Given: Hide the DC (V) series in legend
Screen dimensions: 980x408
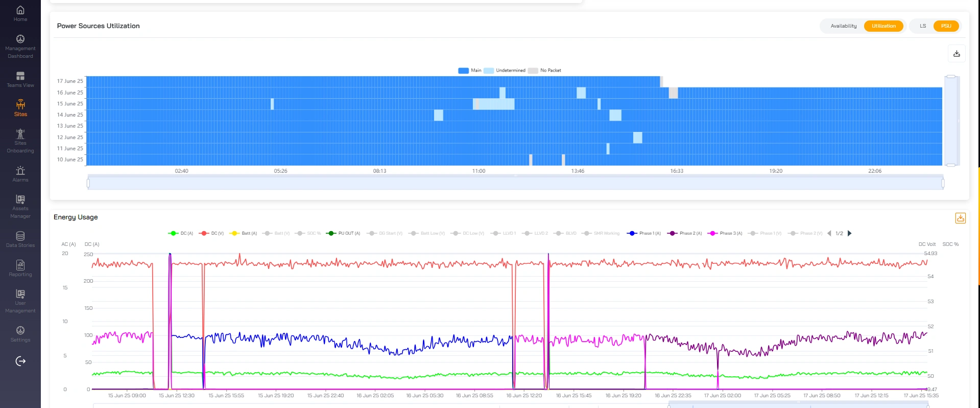Looking at the screenshot, I should pos(211,233).
